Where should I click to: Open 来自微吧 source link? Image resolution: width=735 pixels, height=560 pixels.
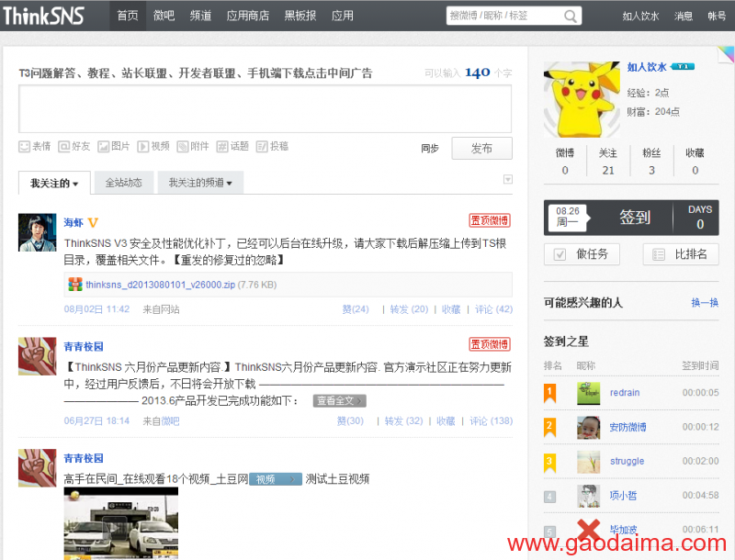tap(170, 421)
